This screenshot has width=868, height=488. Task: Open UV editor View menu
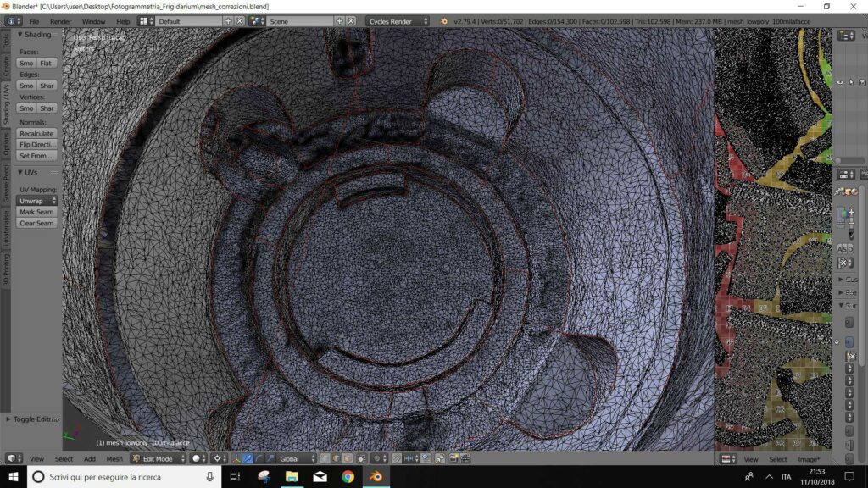pyautogui.click(x=751, y=459)
